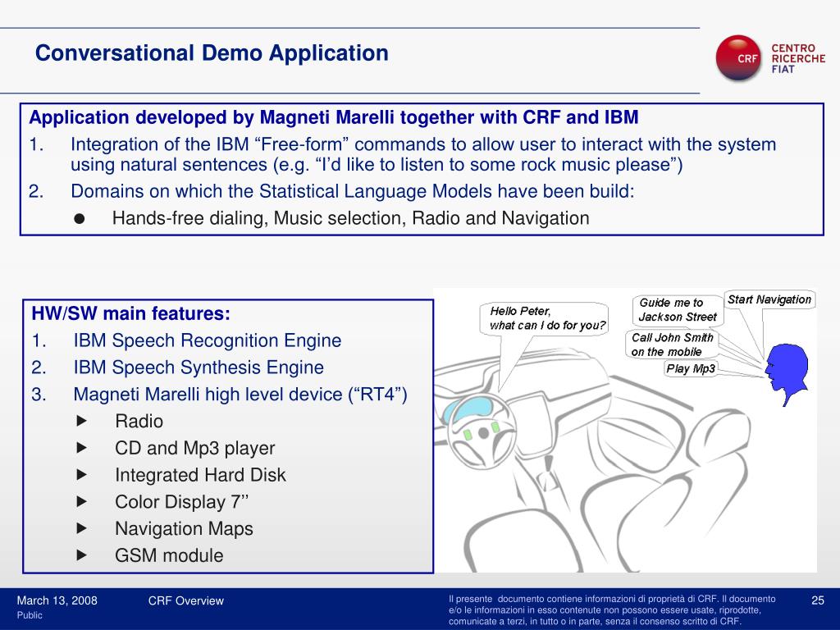The height and width of the screenshot is (630, 840).
Task: Click the "Navigation Maps" item
Action: [x=184, y=528]
